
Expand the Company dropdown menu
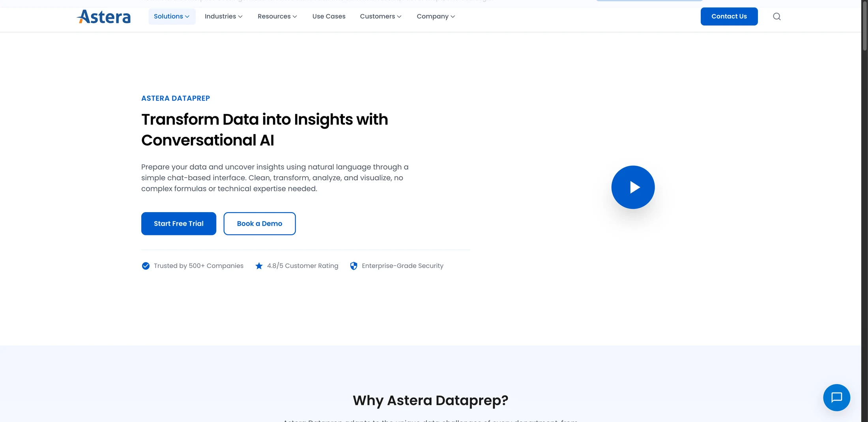tap(436, 17)
